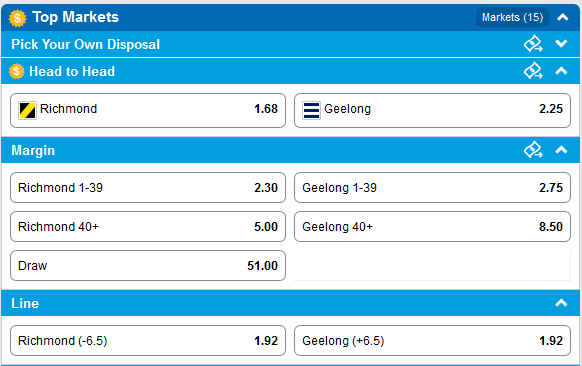Viewport: 582px width, 366px height.
Task: Collapse the Margin market section
Action: [x=561, y=150]
